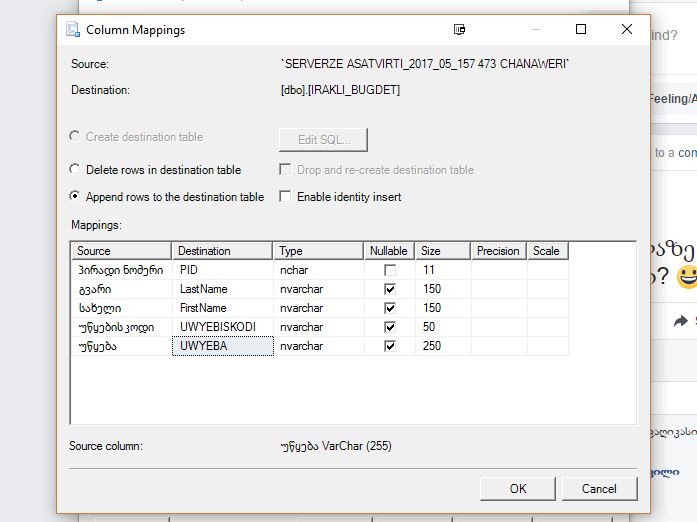
Task: Select Append rows to the destination table
Action: (75, 197)
